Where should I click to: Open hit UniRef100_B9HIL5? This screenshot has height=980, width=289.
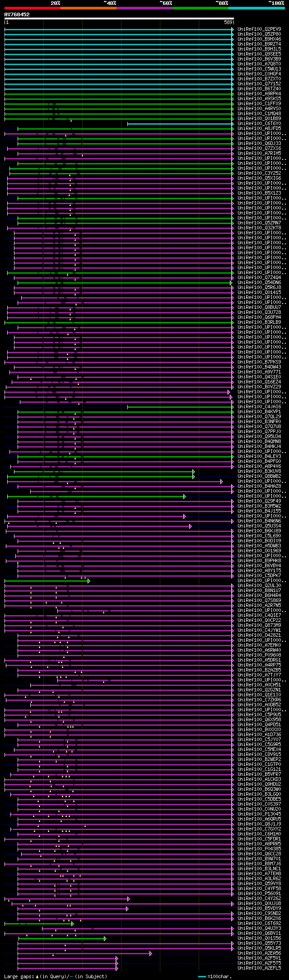(259, 49)
